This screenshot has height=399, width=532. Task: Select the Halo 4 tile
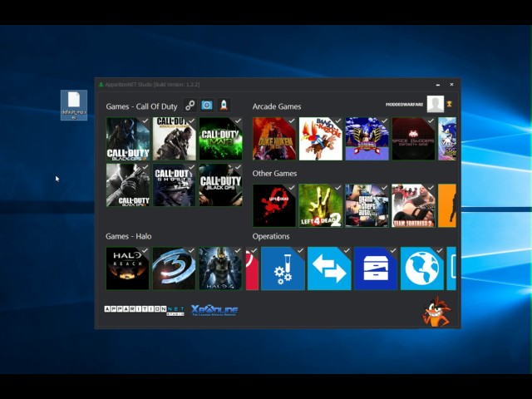point(220,268)
